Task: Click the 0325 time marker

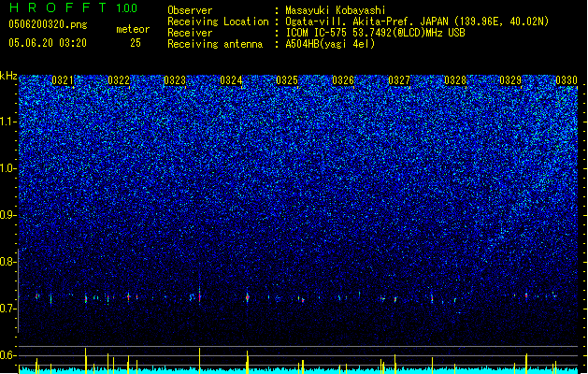Action: point(287,80)
